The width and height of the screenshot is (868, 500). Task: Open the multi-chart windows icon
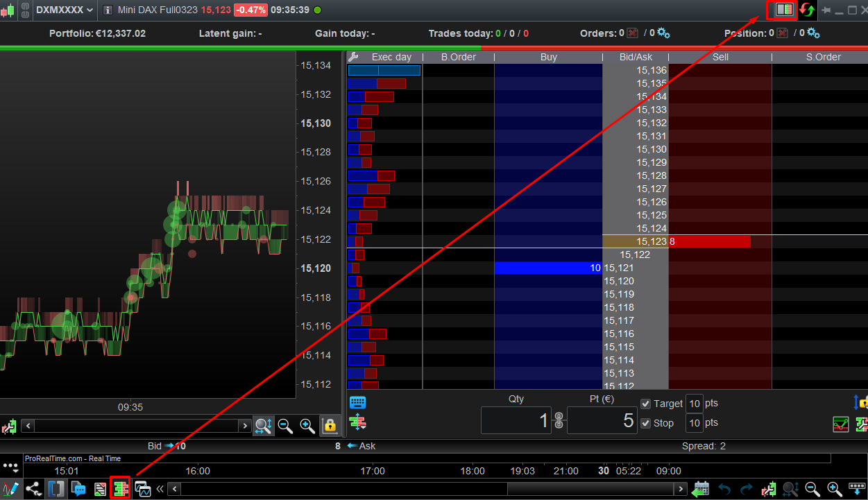(x=143, y=489)
